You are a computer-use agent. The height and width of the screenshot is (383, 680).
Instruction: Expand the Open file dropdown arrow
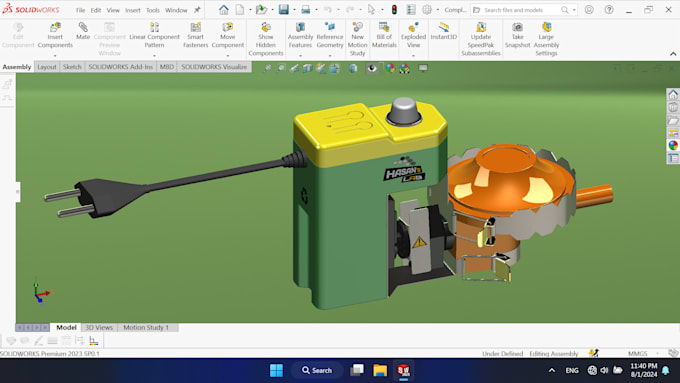click(272, 10)
